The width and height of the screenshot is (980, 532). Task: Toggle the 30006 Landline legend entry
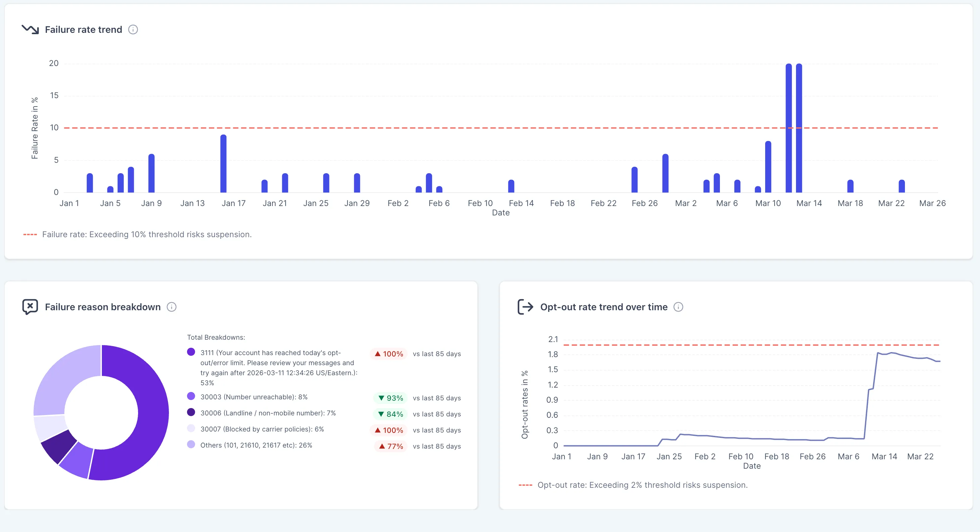click(268, 413)
